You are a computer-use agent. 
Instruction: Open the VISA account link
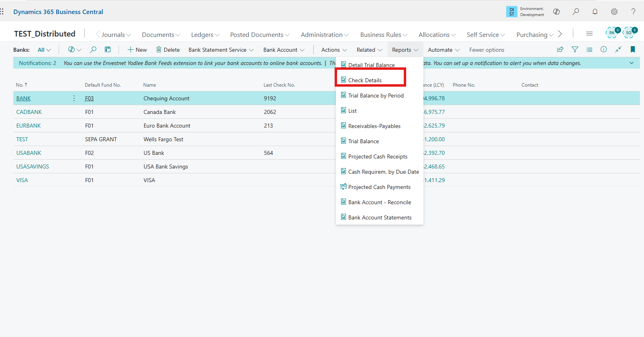[x=22, y=180]
